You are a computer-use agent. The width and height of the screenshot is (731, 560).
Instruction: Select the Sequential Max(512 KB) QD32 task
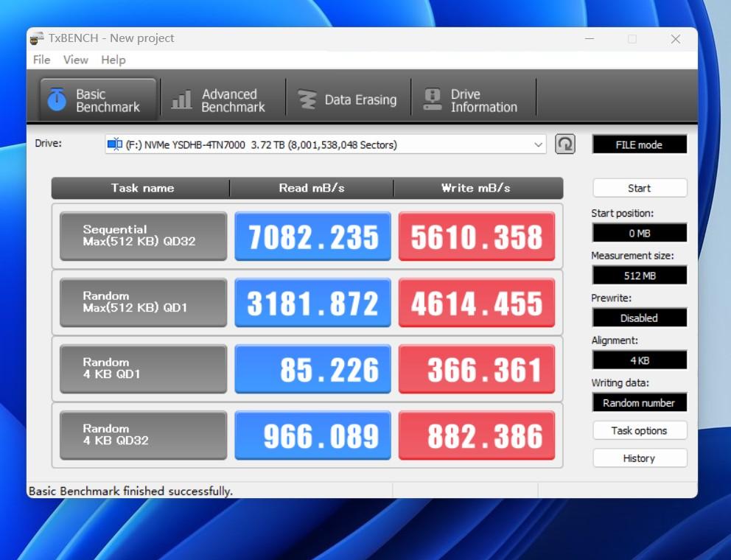coord(143,236)
